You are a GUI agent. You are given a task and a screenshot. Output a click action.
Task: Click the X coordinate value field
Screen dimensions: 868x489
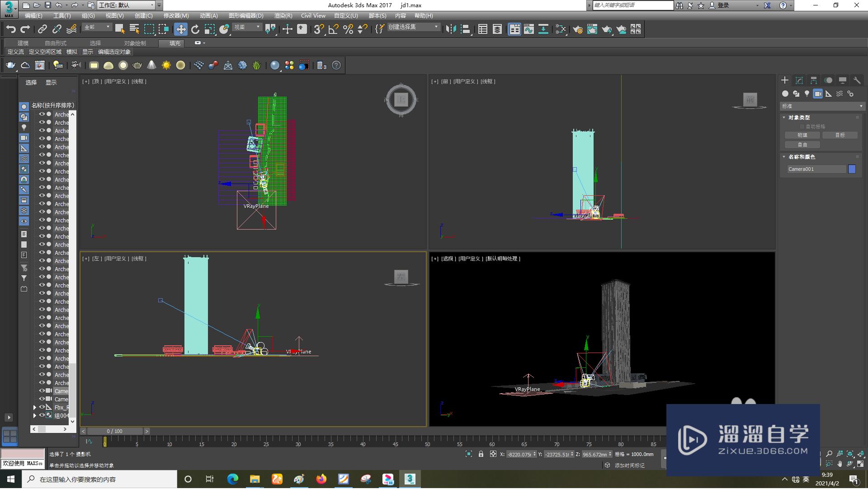tap(519, 455)
